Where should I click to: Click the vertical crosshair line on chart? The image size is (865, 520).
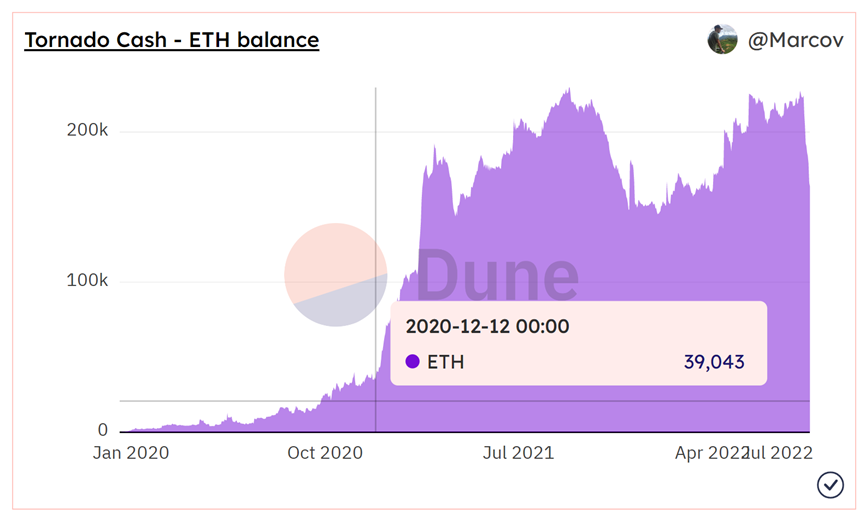click(x=375, y=200)
